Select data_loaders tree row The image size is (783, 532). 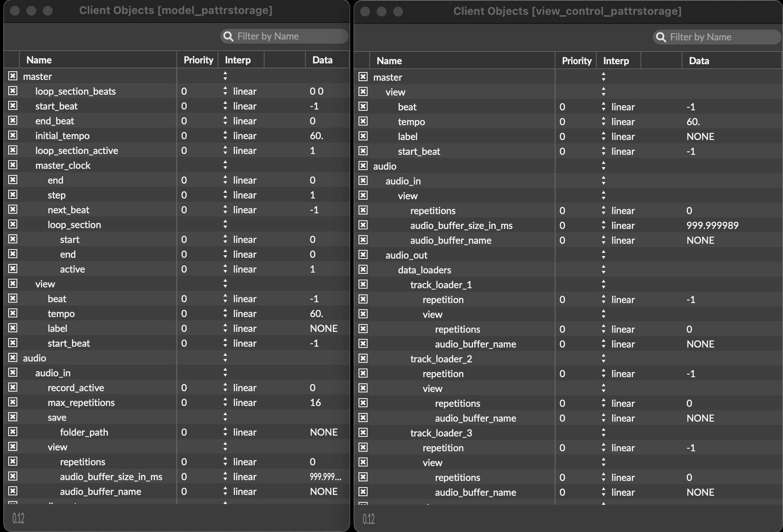coord(568,270)
